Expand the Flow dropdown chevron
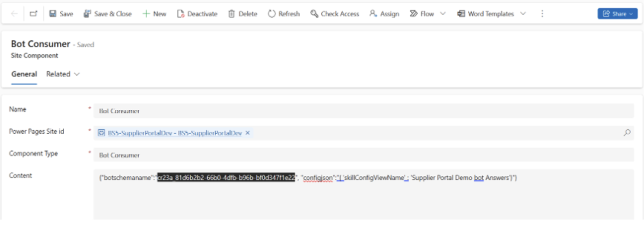Screen dimensions: 644x229 click(443, 14)
